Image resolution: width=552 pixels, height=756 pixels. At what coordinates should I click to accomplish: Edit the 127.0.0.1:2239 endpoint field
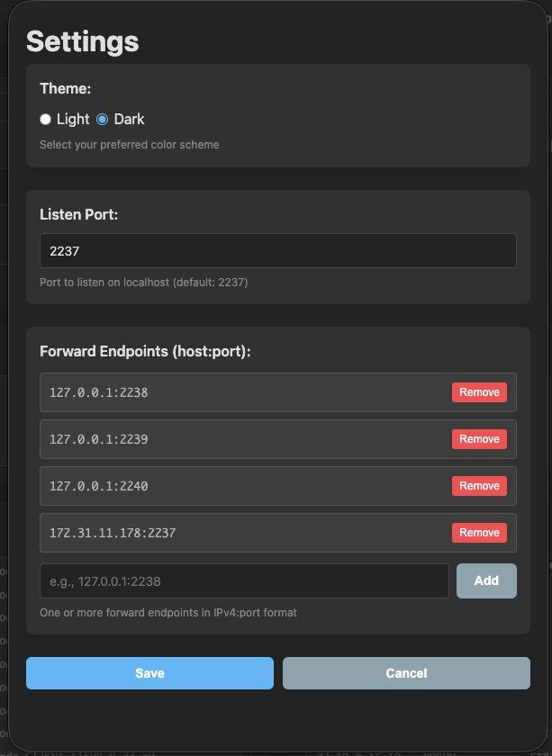[x=234, y=438]
